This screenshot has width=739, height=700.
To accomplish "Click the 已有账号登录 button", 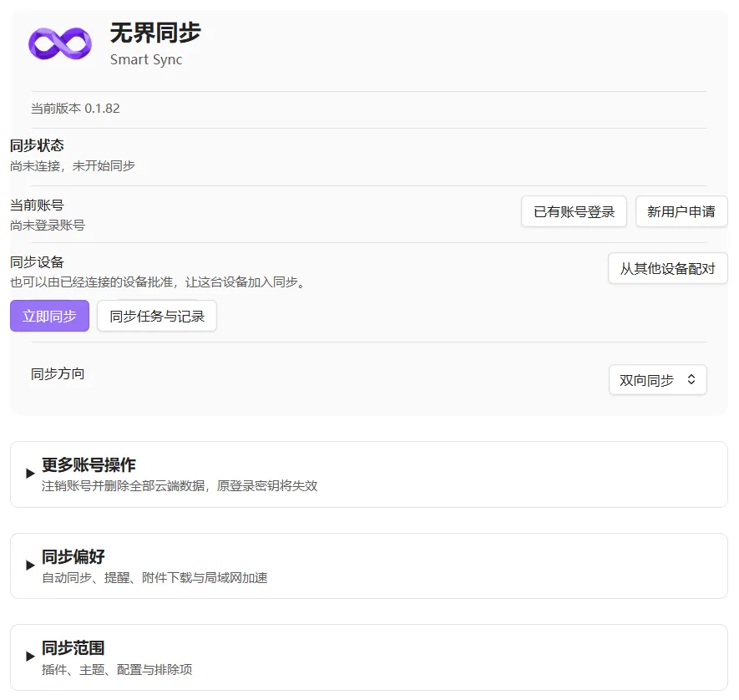I will coord(574,211).
